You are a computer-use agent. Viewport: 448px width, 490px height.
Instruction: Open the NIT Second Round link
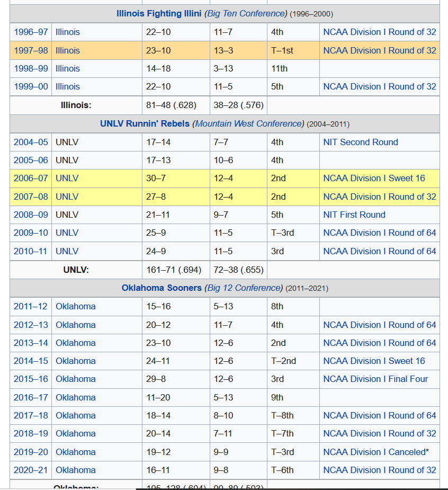coord(360,142)
